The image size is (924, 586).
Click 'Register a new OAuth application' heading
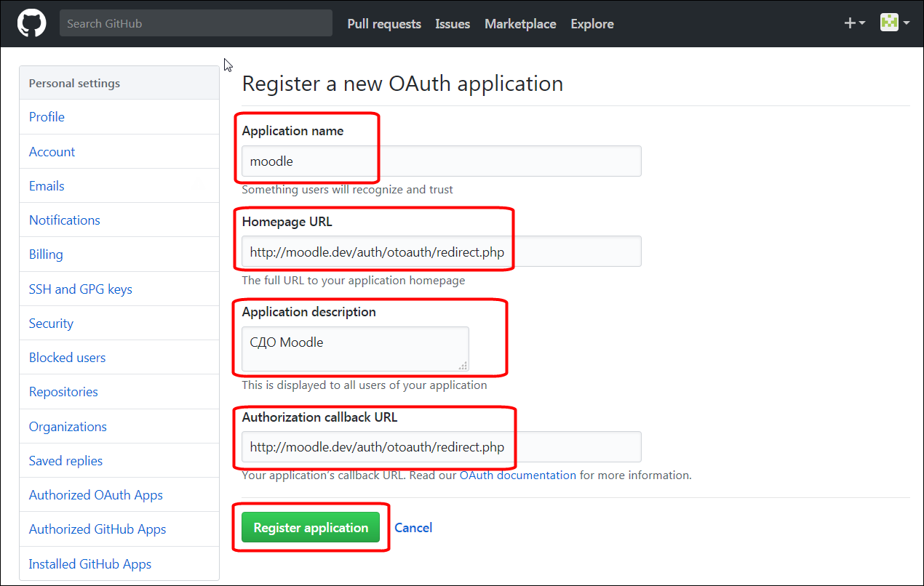pos(402,84)
